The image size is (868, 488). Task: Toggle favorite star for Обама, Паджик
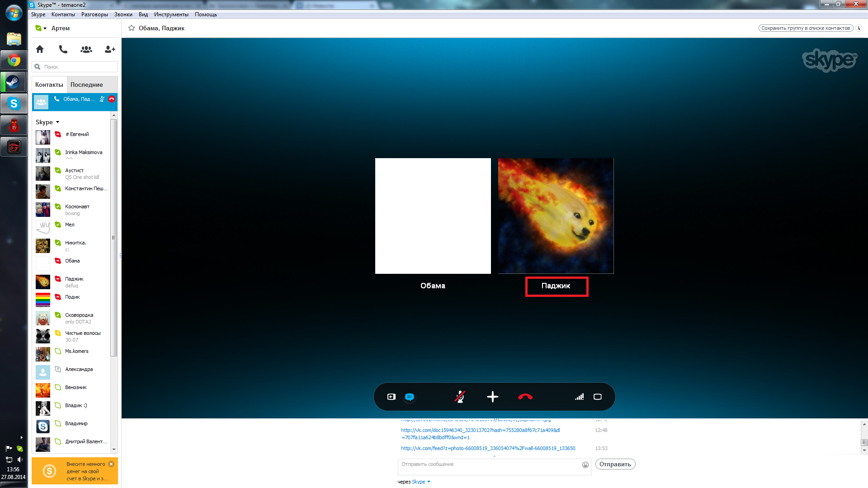coord(132,28)
